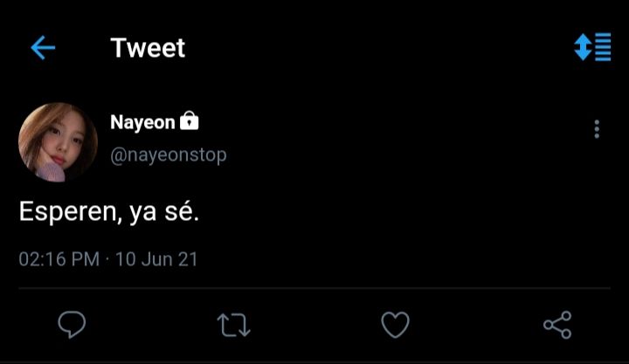Retweet using the looping arrows icon
629x364 pixels.
(233, 325)
